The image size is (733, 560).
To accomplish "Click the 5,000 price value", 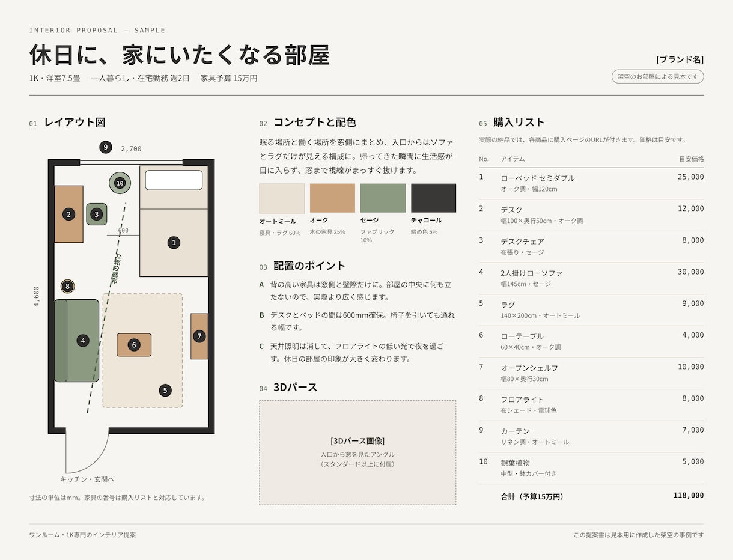I will (693, 461).
